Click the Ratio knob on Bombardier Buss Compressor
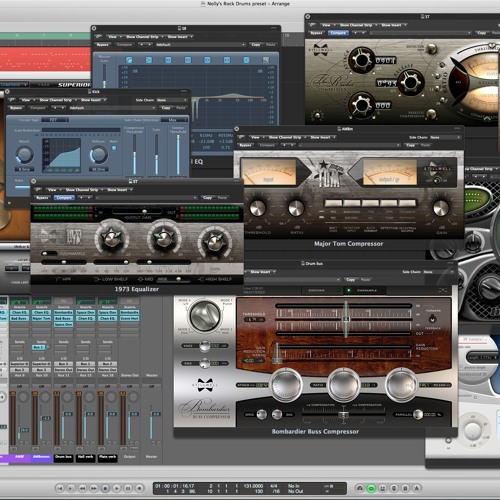Screen dimensions: 500x500 [x=343, y=385]
